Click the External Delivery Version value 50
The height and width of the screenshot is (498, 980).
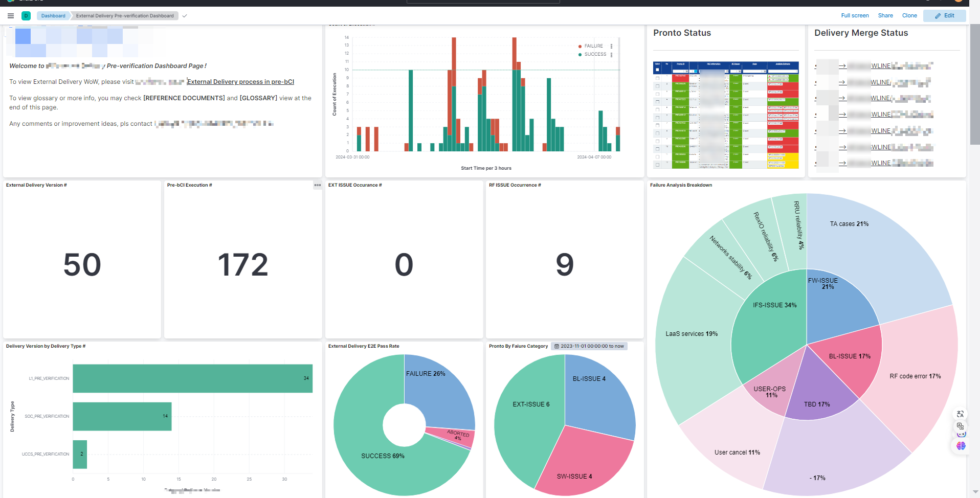point(82,265)
